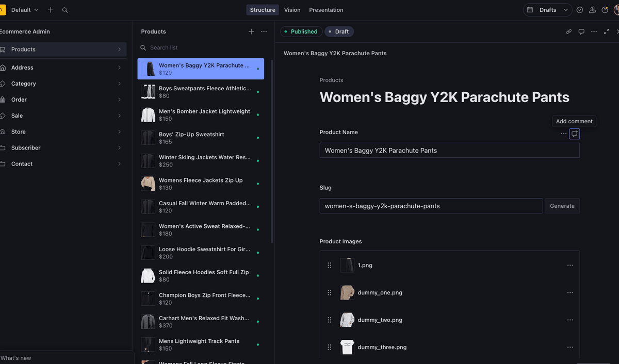The image size is (619, 364).
Task: Open the Default workspace dropdown
Action: (x=24, y=10)
